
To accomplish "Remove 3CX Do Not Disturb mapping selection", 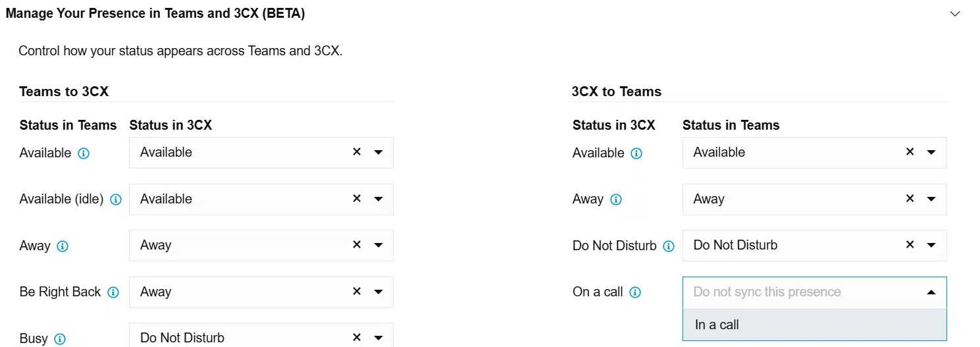I will pyautogui.click(x=910, y=244).
